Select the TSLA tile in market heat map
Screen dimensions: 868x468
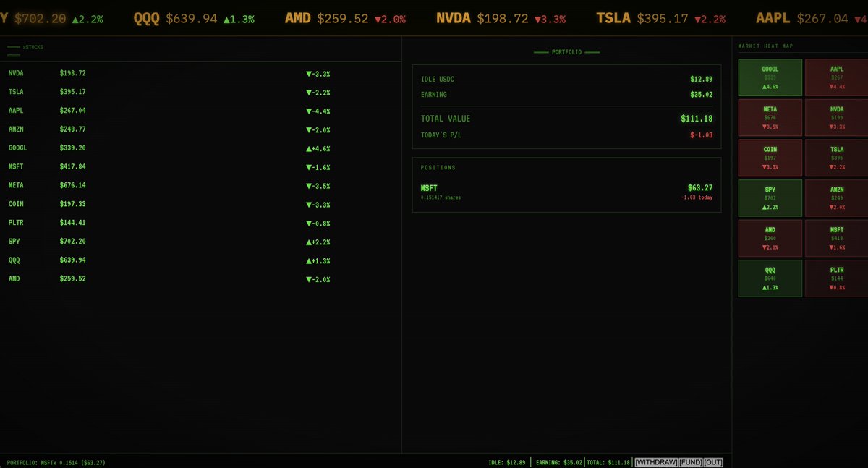(837, 158)
